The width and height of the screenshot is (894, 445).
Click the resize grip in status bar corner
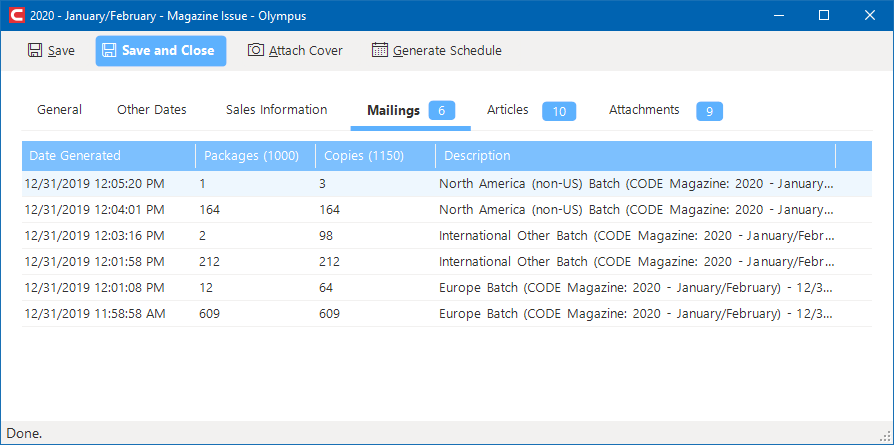coord(886,438)
